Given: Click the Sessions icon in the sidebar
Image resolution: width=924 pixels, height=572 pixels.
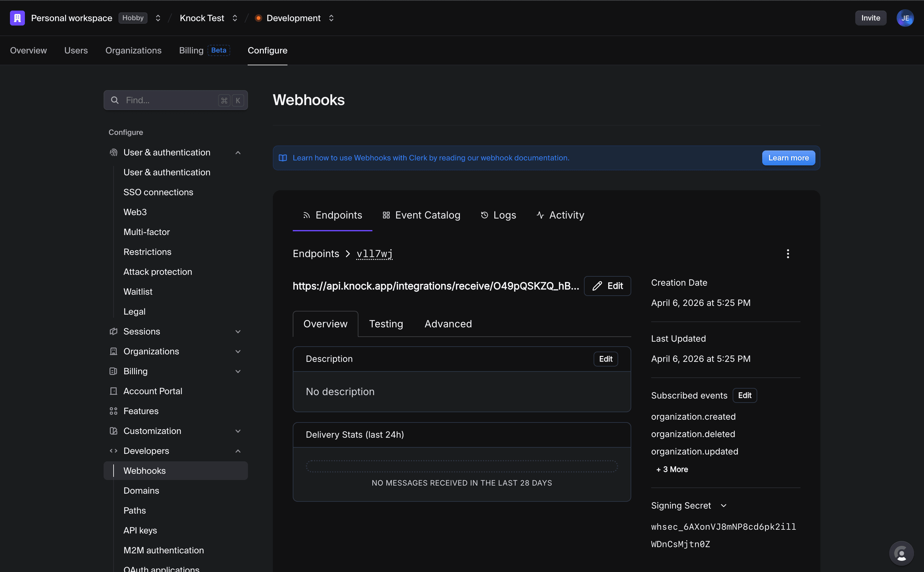Looking at the screenshot, I should click(114, 331).
